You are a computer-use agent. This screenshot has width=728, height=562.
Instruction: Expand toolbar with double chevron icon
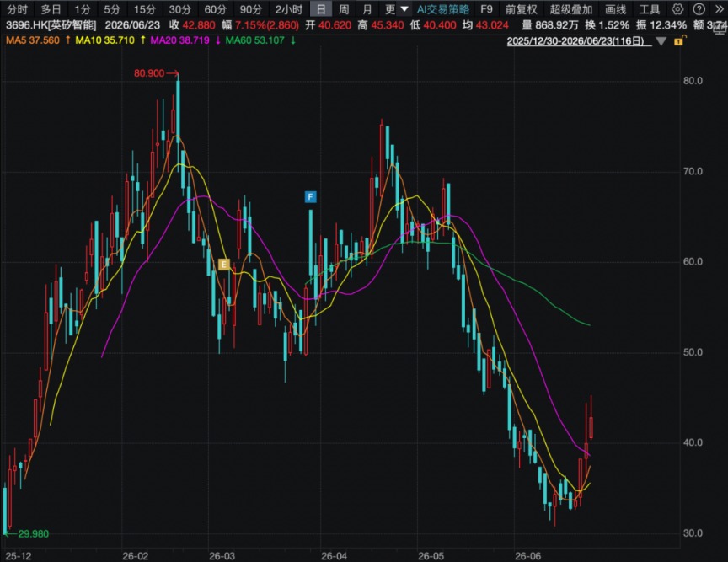coord(720,9)
